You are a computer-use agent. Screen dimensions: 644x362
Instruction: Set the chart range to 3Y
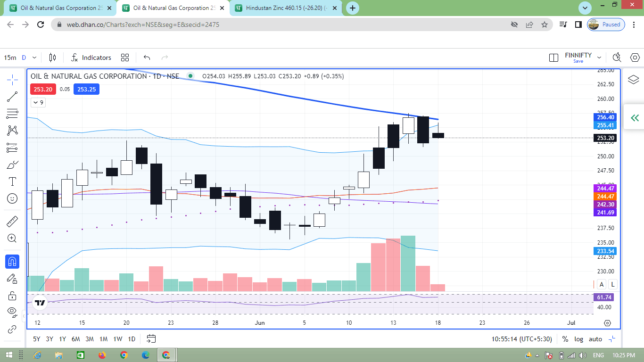50,339
